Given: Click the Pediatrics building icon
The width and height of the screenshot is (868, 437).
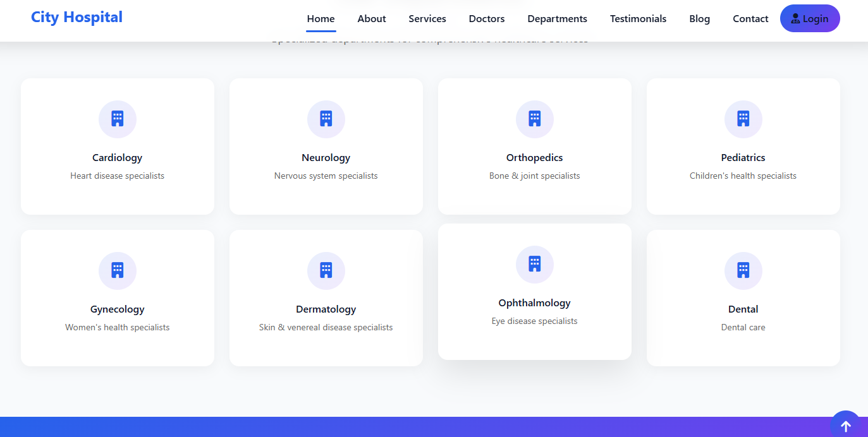Looking at the screenshot, I should pyautogui.click(x=743, y=119).
